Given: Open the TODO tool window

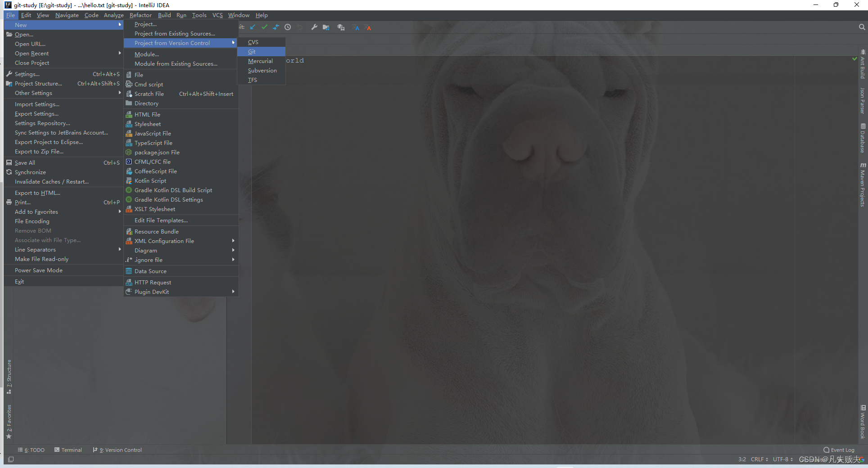Looking at the screenshot, I should point(32,450).
